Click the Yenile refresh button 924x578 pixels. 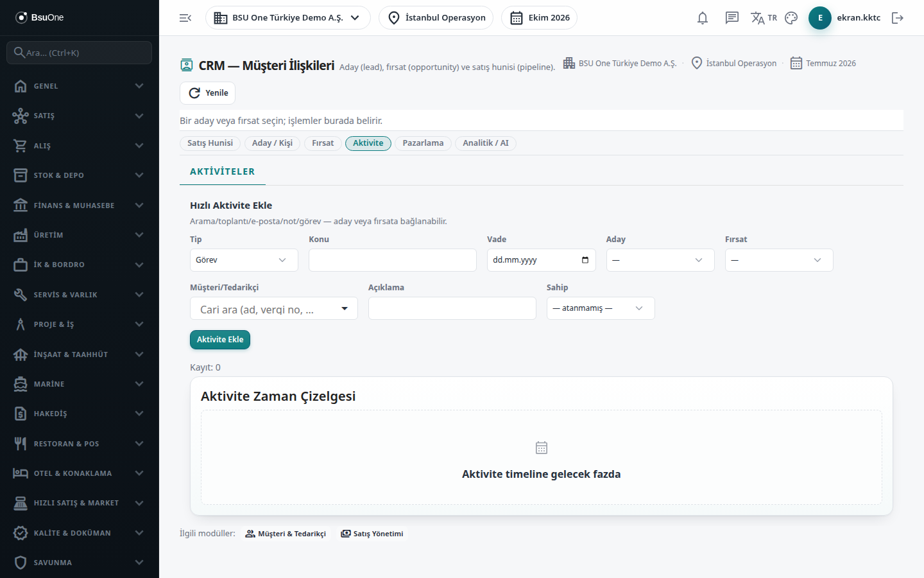click(x=207, y=93)
